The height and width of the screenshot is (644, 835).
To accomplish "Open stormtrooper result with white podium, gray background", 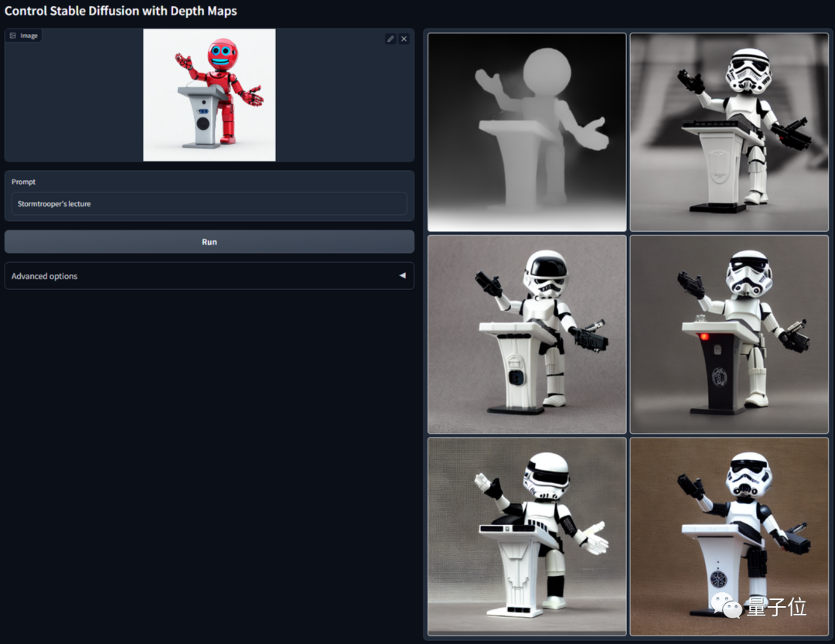I will coord(527,335).
